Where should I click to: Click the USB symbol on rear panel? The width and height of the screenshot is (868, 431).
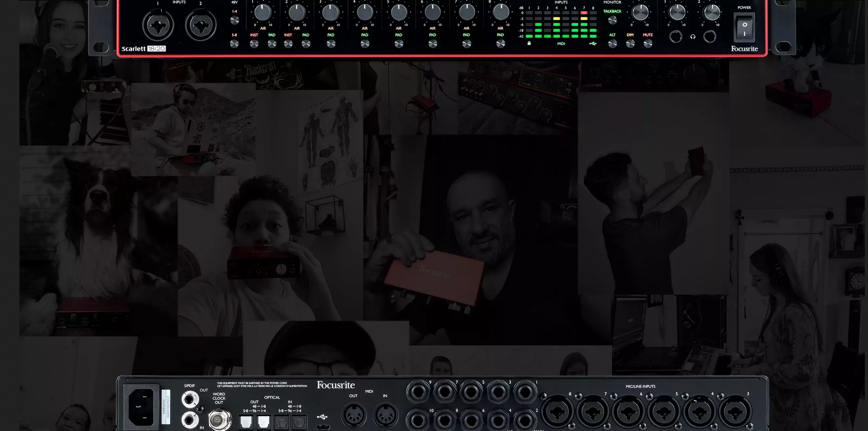(322, 417)
